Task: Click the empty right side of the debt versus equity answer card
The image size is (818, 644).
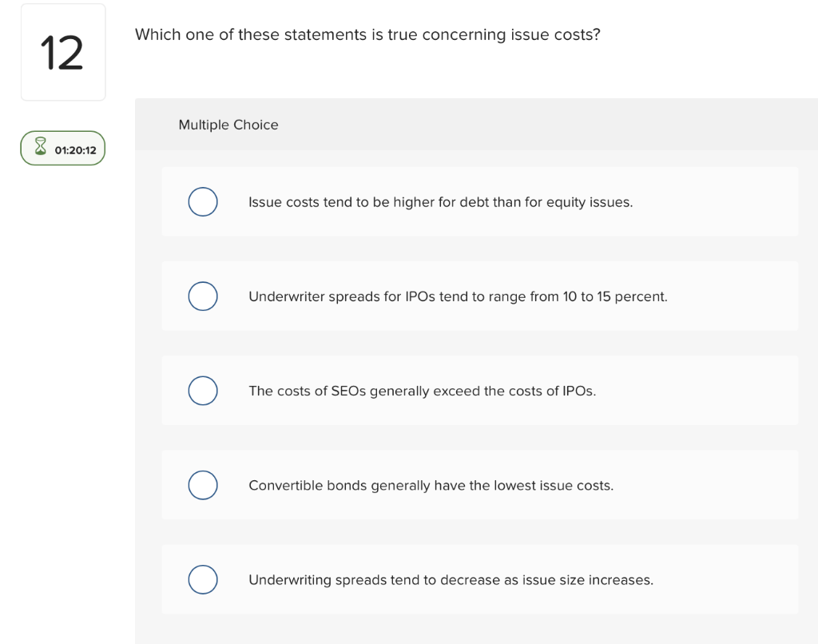Action: click(719, 202)
